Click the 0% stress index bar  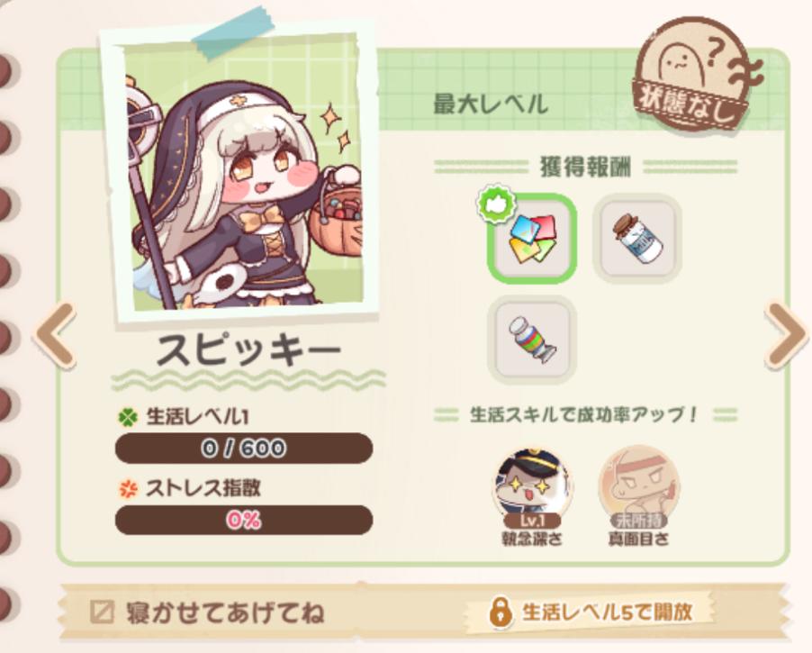pos(243,520)
